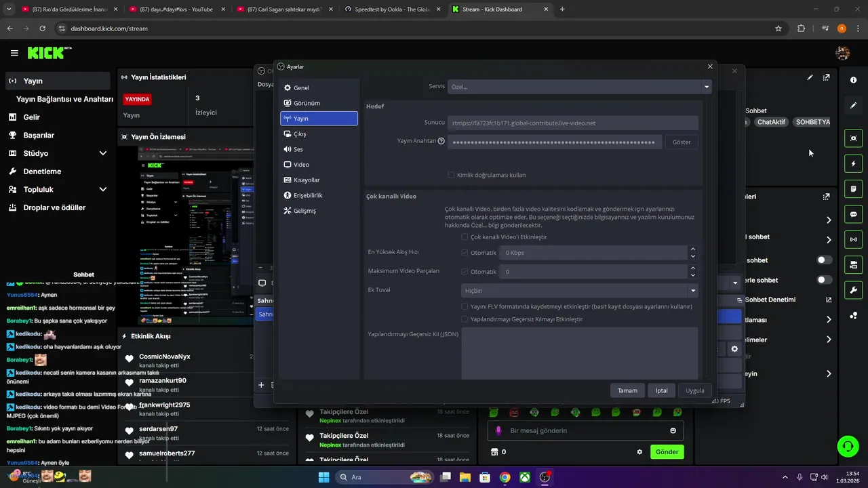The height and width of the screenshot is (488, 868).
Task: Open Video settings category
Action: (319, 165)
